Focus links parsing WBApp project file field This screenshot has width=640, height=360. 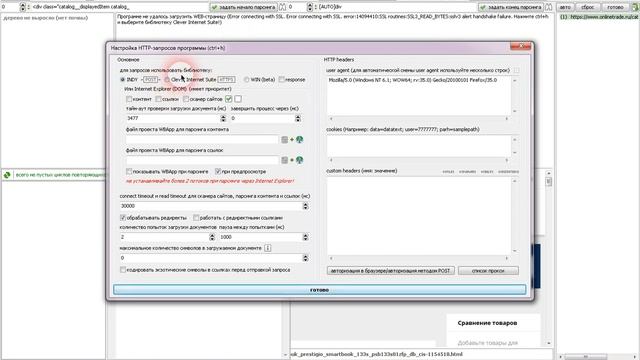pos(202,160)
